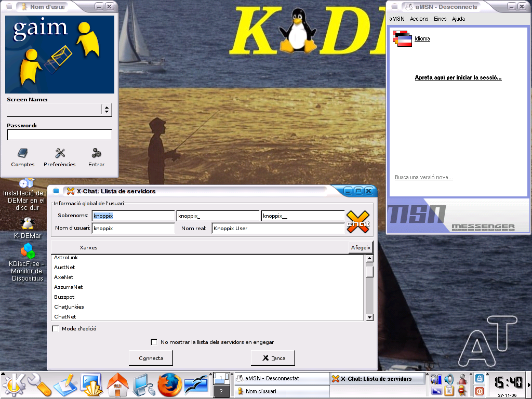This screenshot has height=399, width=532.
Task: Select AustNet in networks list
Action: coord(207,268)
